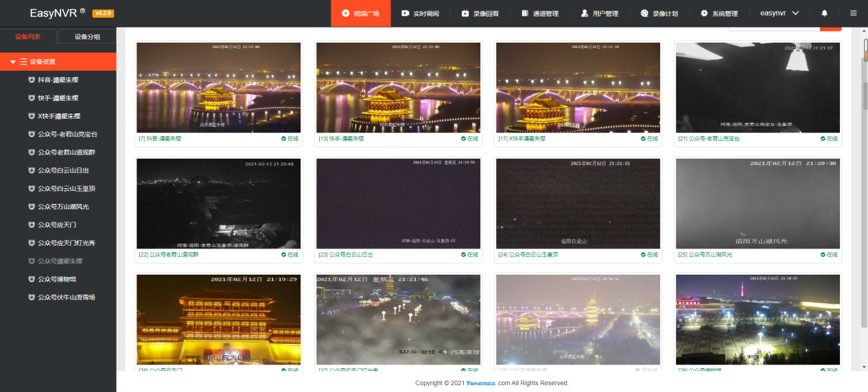Open 录像计划 recording plan
The image size is (868, 392).
pyautogui.click(x=659, y=13)
